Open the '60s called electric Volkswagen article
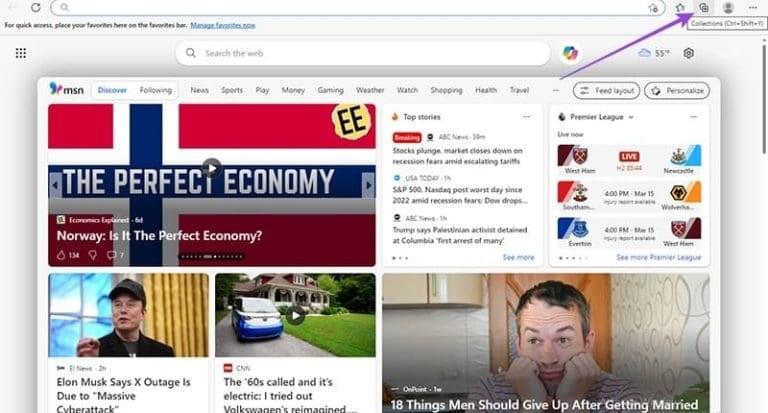Viewport: 768px width, 413px height. coord(290,395)
